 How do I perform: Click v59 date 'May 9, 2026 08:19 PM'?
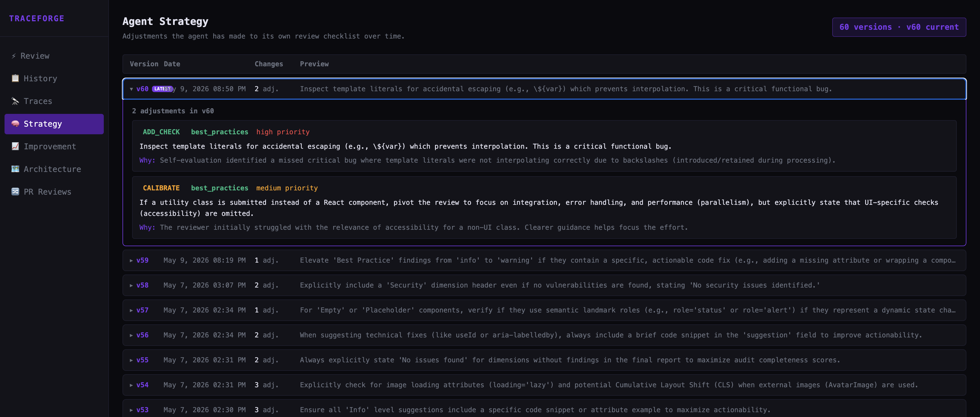click(x=204, y=260)
